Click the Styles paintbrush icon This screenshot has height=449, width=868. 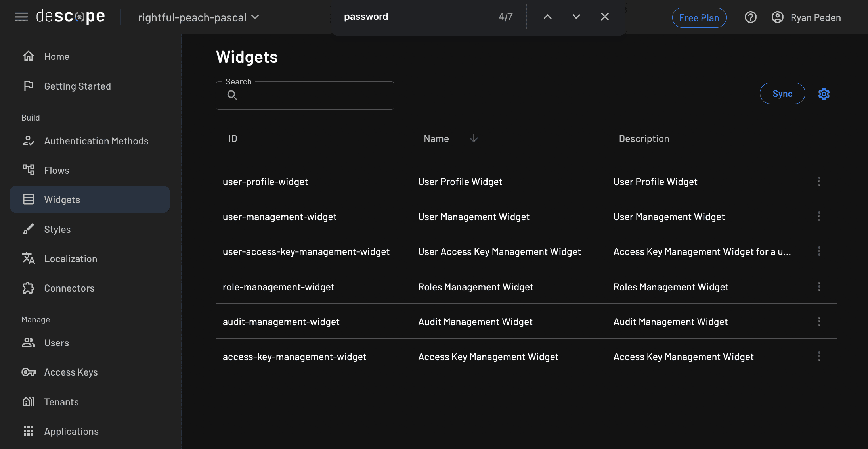click(29, 229)
